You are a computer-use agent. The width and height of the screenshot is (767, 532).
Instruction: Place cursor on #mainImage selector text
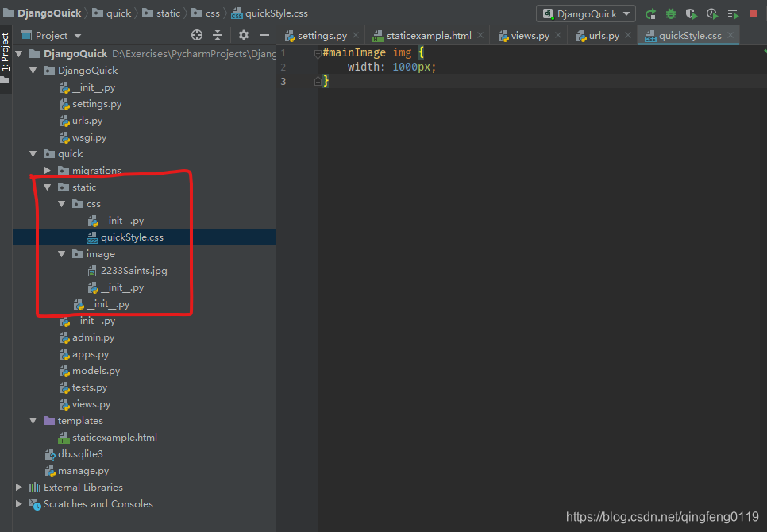(354, 52)
